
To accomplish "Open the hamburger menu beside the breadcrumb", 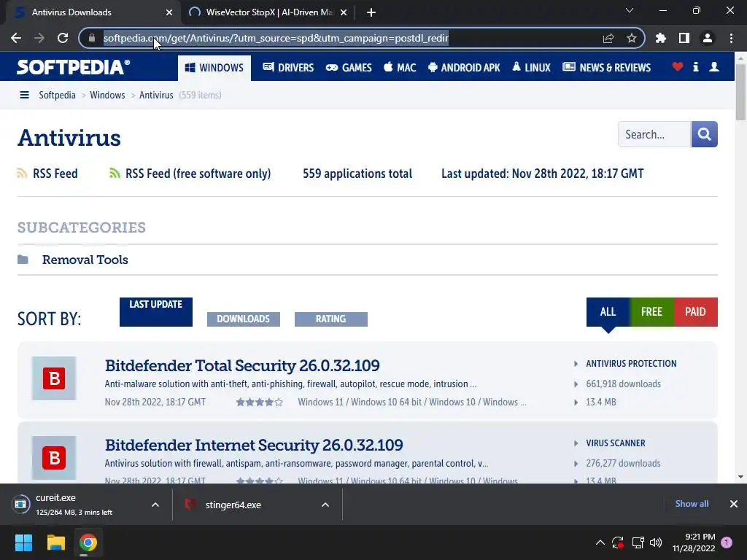I will [24, 95].
